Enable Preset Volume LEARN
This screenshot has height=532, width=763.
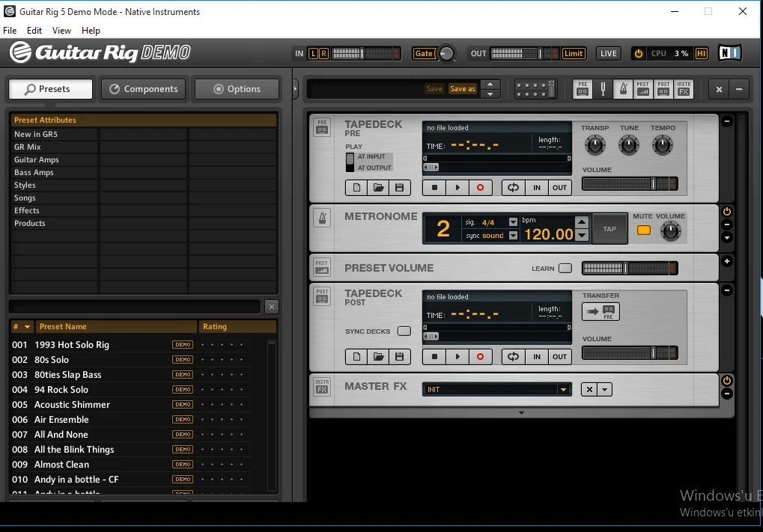[565, 269]
